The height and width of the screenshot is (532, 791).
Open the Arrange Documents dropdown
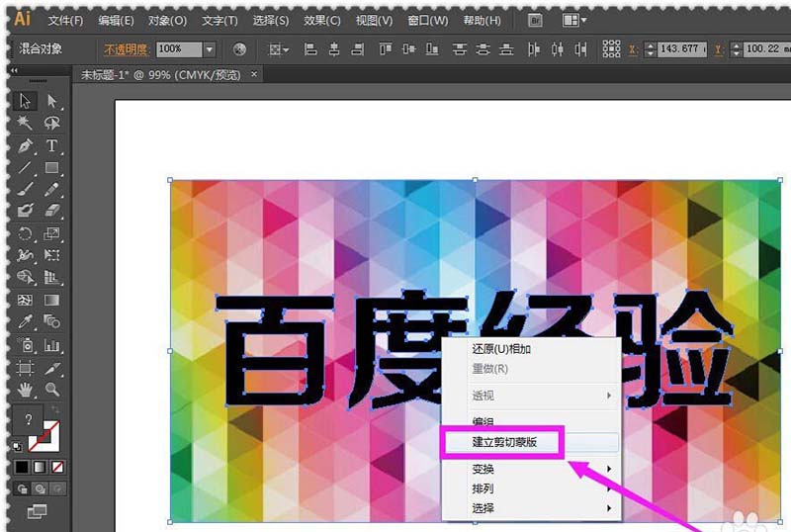click(574, 21)
